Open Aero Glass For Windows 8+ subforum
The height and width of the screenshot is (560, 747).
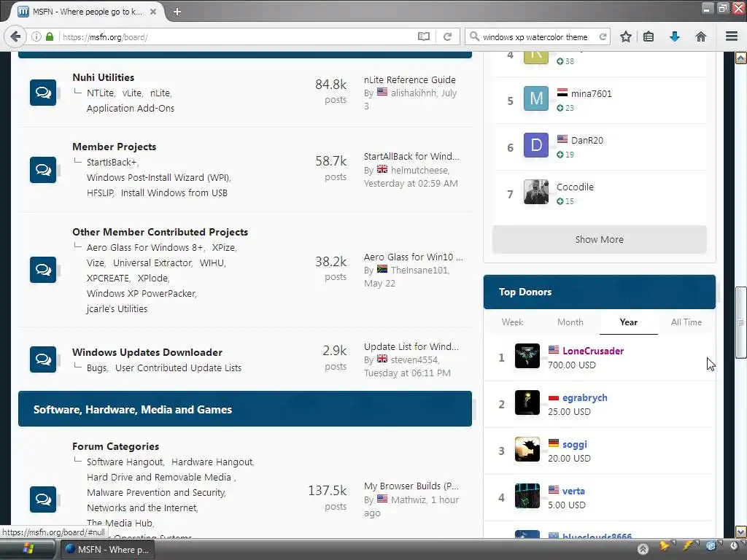click(x=145, y=248)
